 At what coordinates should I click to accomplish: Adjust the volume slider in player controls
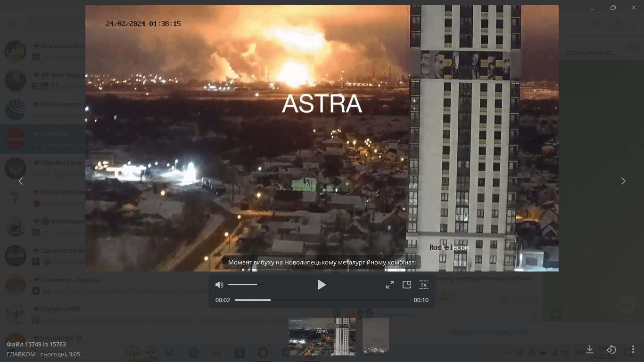pos(246,285)
